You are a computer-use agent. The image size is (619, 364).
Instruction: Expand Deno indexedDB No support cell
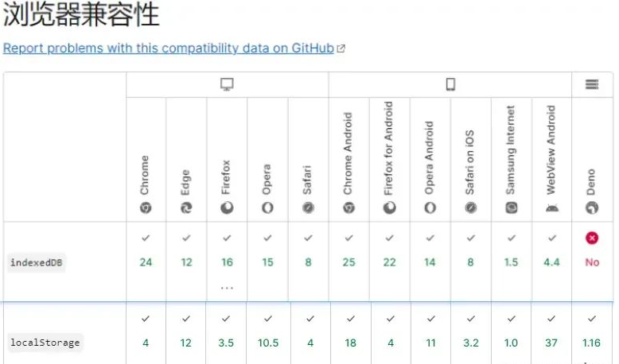(592, 261)
